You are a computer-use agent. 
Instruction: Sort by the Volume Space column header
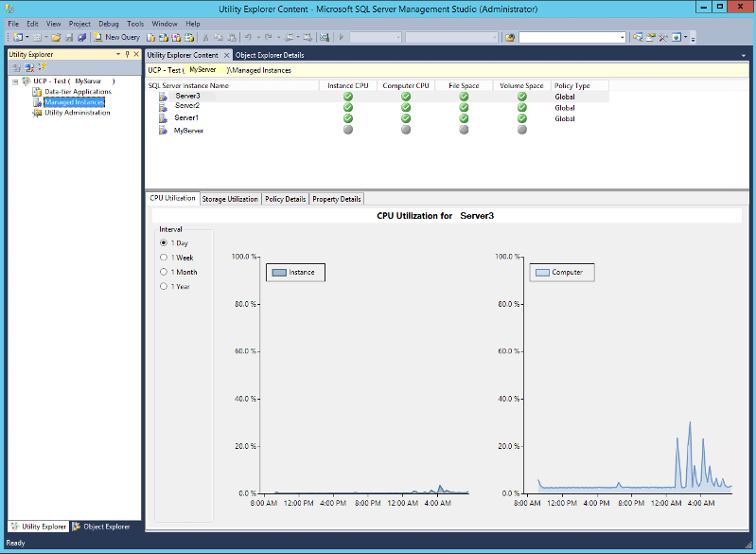[x=521, y=85]
